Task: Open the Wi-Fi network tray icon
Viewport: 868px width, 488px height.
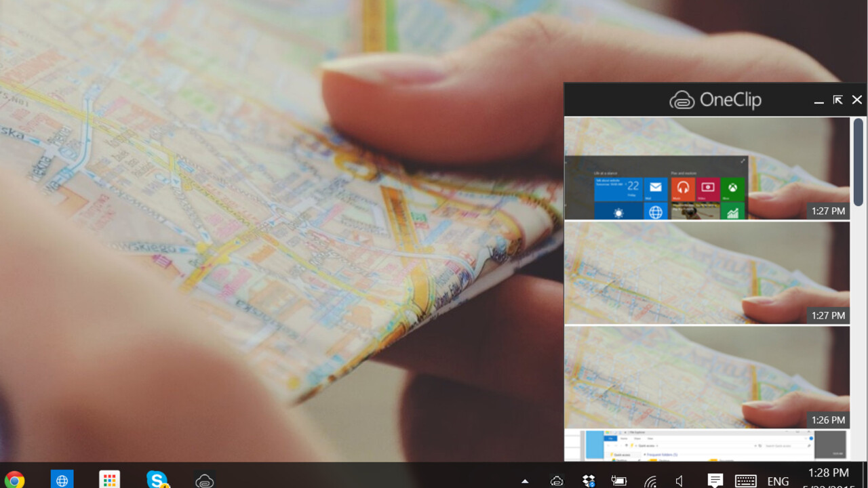Action: (x=650, y=481)
